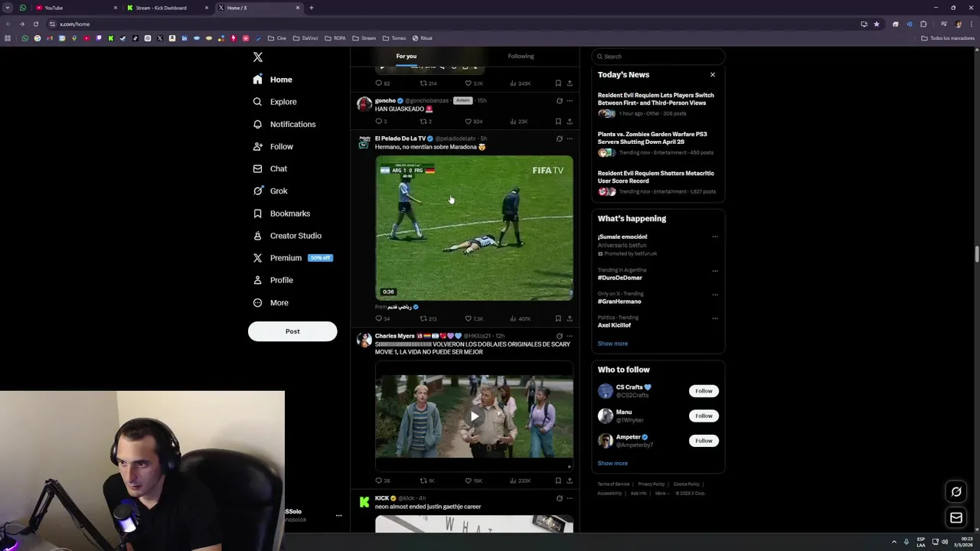Open floating messages button
Screen dimensions: 980x551
(956, 518)
